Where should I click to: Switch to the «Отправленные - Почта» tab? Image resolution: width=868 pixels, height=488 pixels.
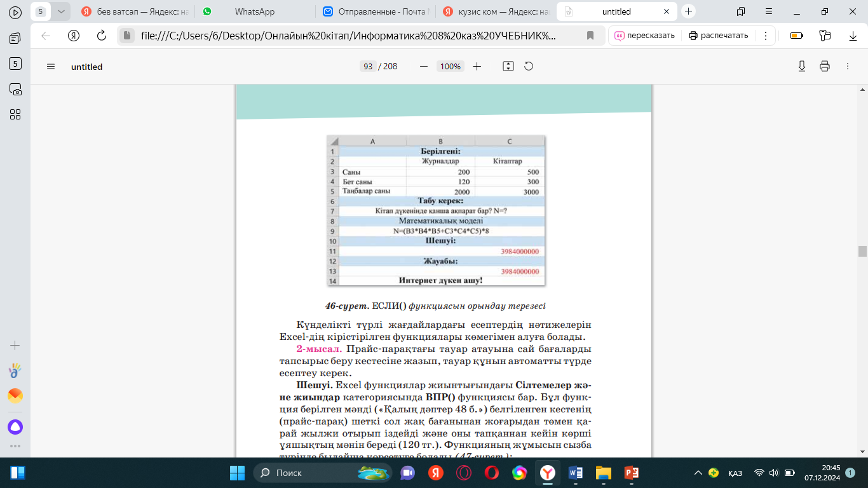(x=376, y=11)
